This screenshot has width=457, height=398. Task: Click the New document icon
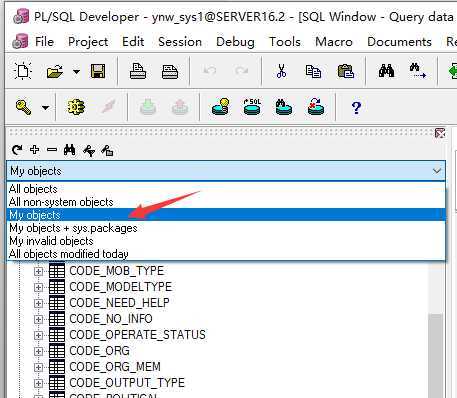(23, 71)
